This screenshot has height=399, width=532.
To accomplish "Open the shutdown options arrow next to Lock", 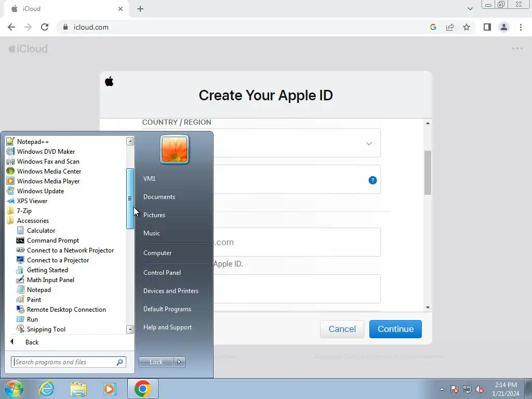I will [179, 362].
